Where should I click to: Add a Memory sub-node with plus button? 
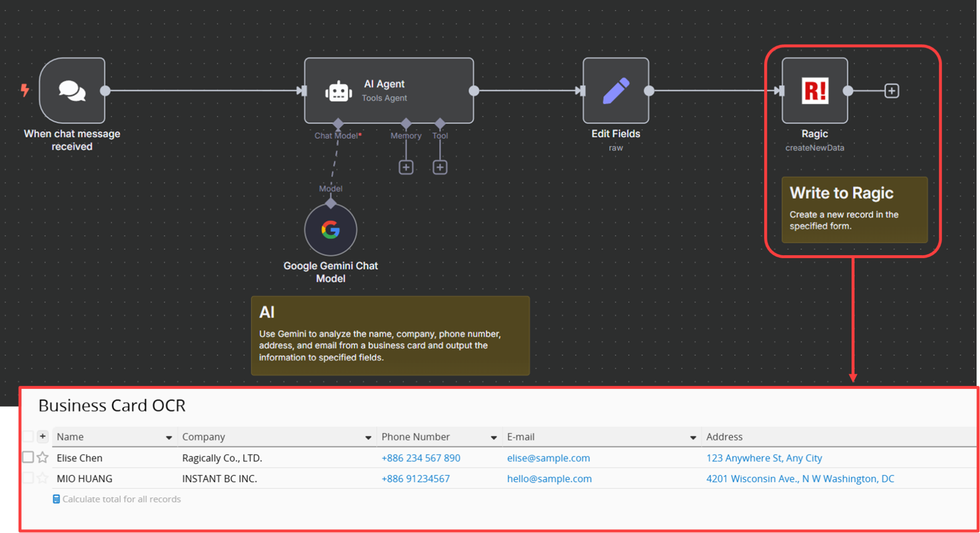pos(406,168)
